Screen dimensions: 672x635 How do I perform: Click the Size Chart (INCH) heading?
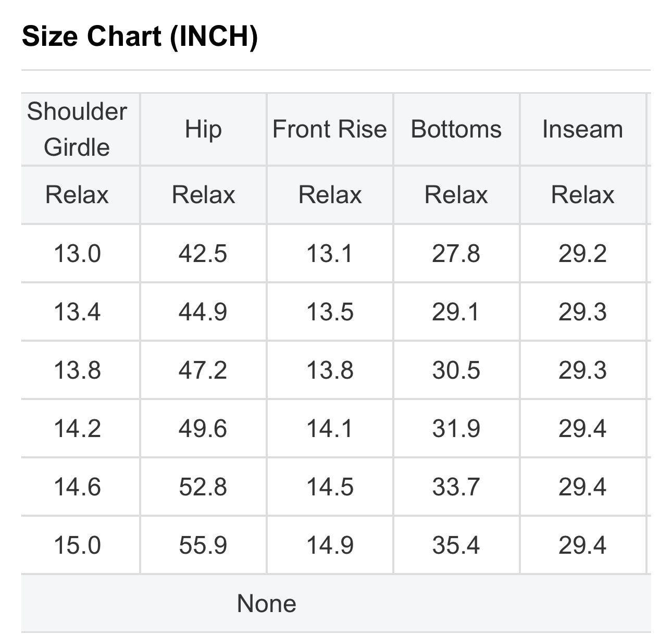pos(140,36)
